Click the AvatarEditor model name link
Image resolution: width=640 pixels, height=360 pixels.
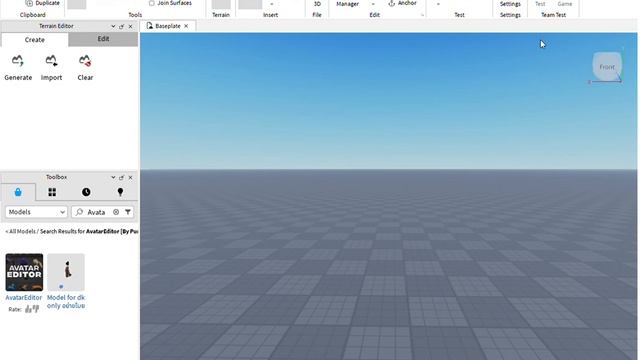[24, 298]
